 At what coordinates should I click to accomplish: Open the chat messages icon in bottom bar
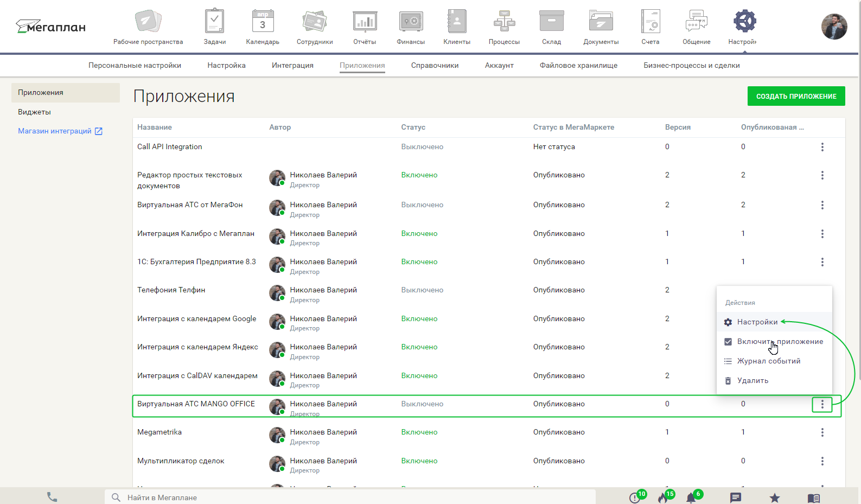tap(736, 497)
